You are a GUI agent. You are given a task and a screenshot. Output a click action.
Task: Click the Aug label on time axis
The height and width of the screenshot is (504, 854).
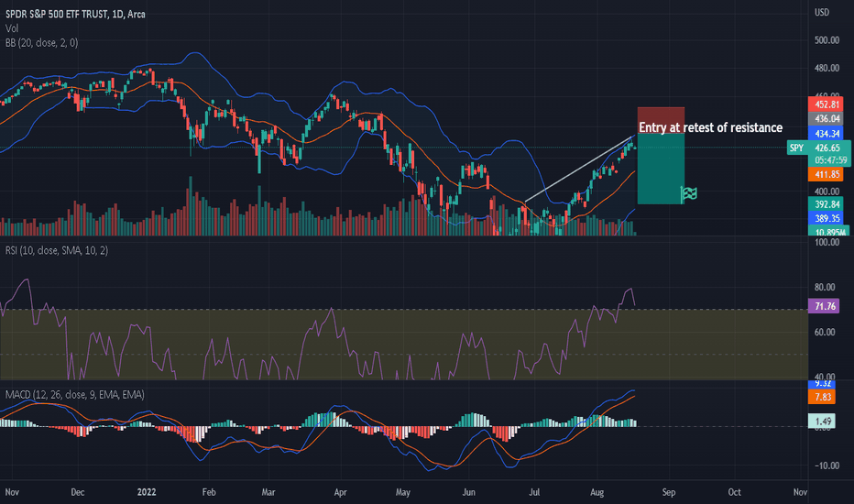(x=597, y=493)
